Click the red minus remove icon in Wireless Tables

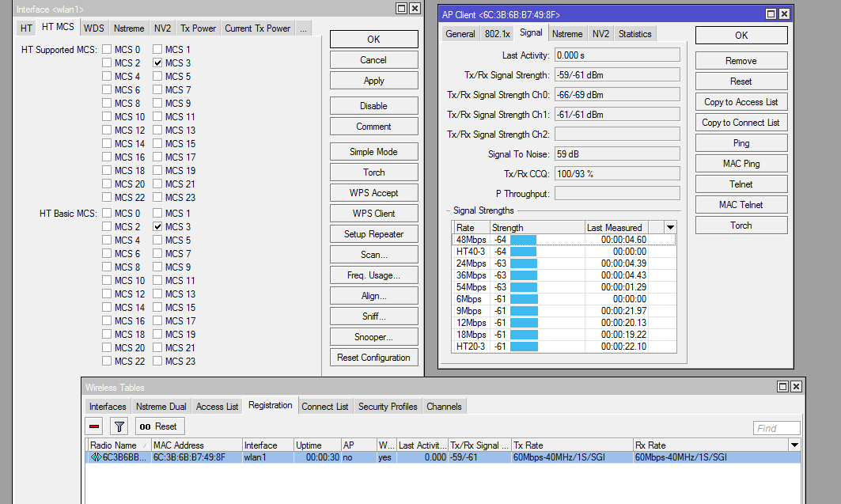(x=94, y=426)
